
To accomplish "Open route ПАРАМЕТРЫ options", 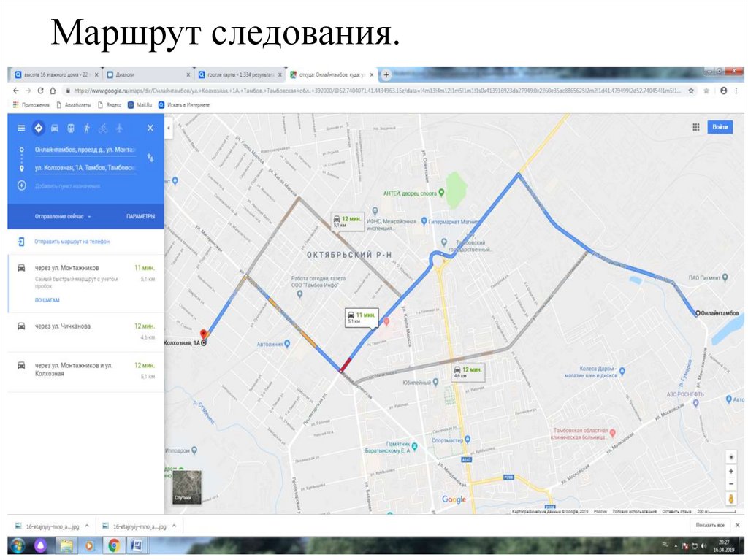I will [x=140, y=217].
